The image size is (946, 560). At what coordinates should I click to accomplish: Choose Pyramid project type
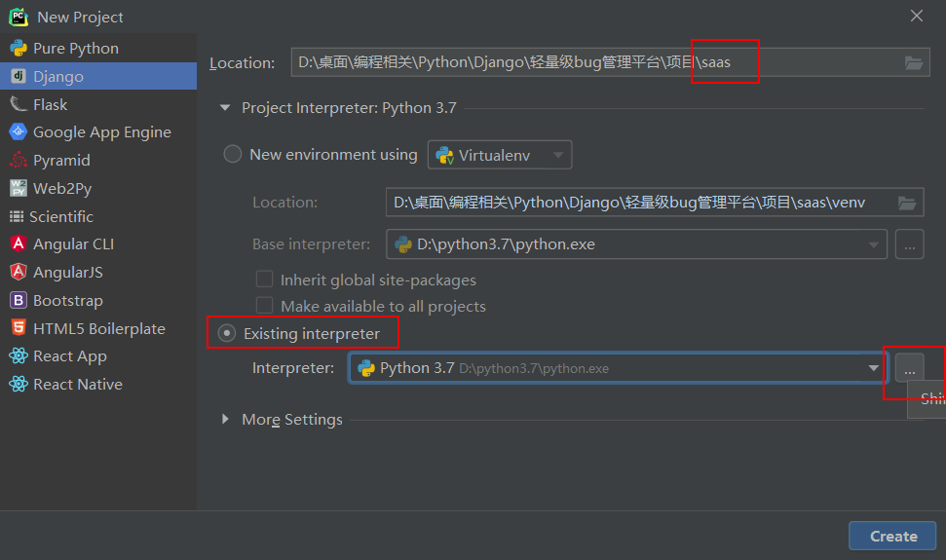tap(98, 160)
